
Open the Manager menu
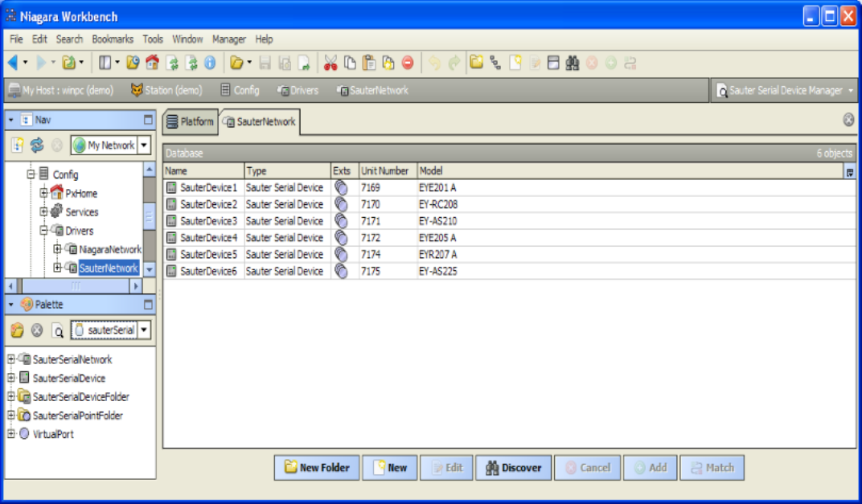pyautogui.click(x=229, y=39)
